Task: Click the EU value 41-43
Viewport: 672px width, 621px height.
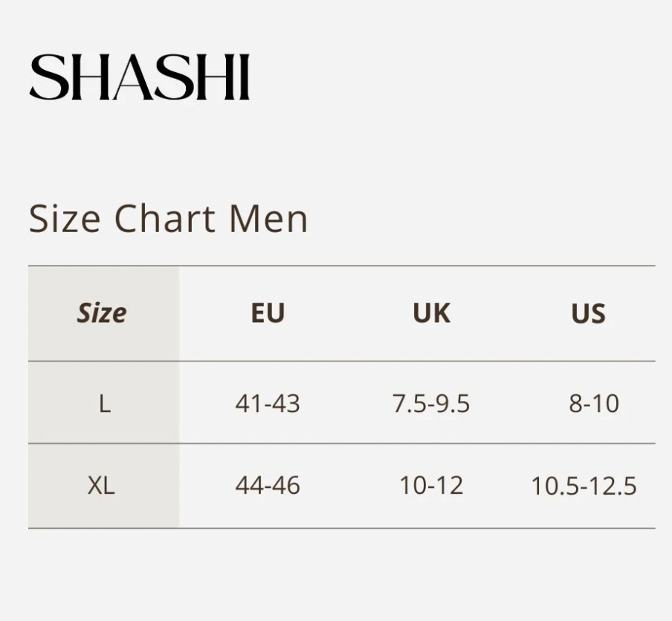Action: coord(268,404)
